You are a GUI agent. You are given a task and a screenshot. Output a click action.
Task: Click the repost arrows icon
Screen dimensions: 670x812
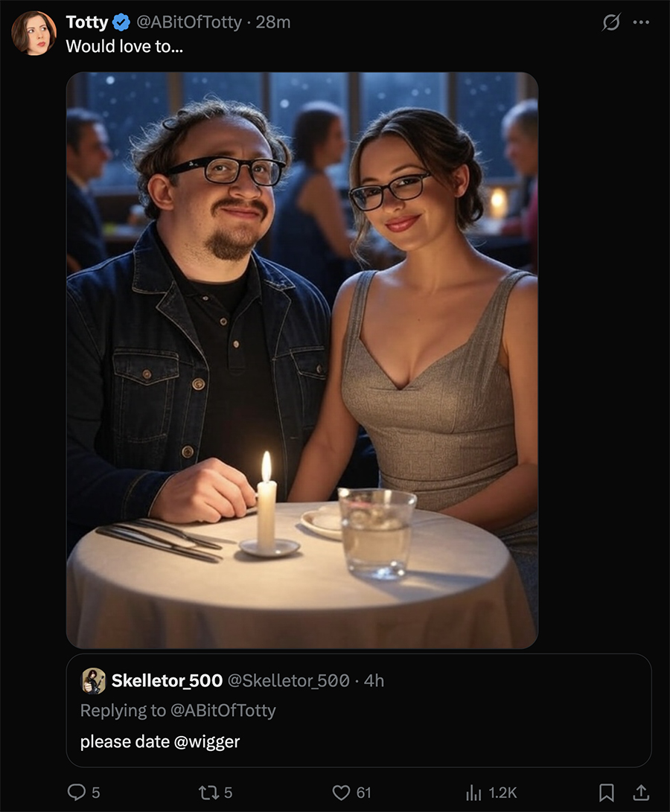(x=209, y=793)
